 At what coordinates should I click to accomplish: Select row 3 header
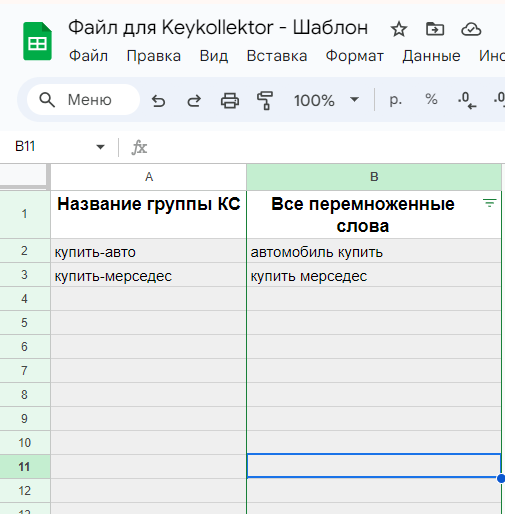[x=25, y=275]
